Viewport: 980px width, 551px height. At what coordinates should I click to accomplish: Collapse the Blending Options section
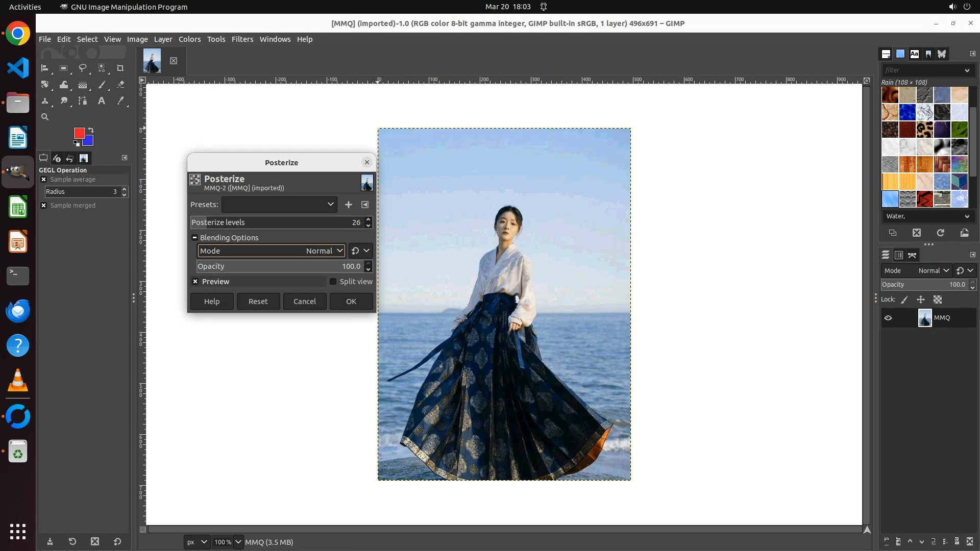[x=194, y=238]
